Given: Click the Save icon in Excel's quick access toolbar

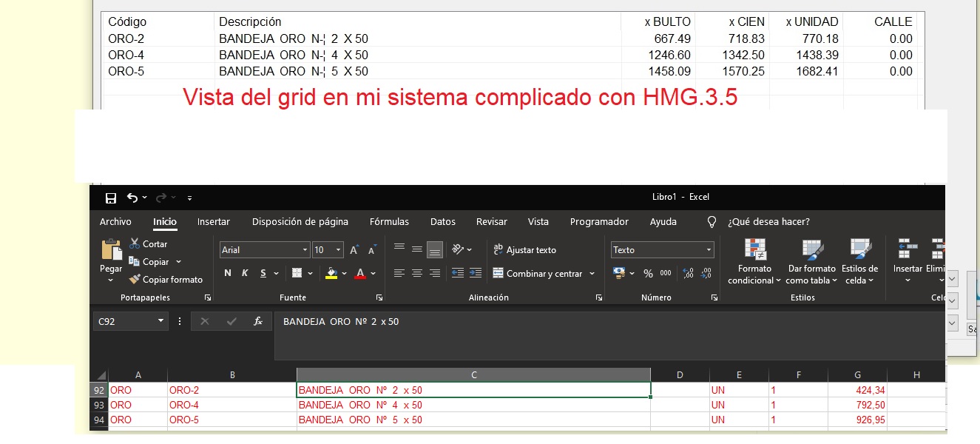Looking at the screenshot, I should click(111, 198).
